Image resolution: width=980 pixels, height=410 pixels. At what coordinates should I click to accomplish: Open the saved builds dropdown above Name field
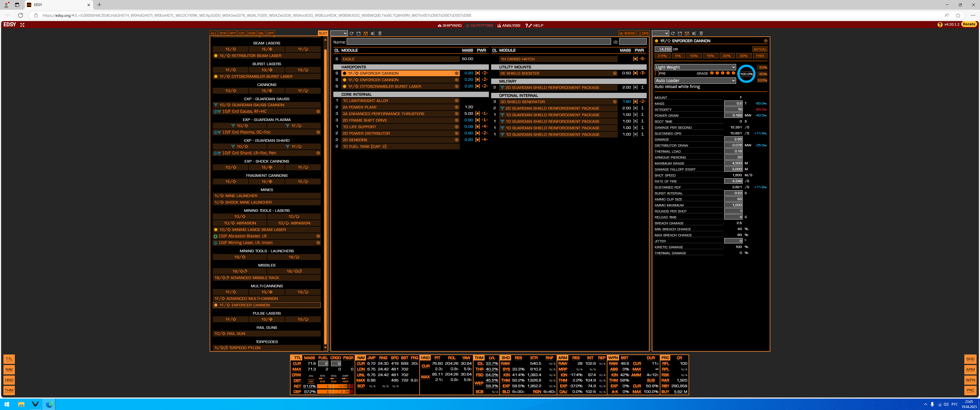(339, 34)
